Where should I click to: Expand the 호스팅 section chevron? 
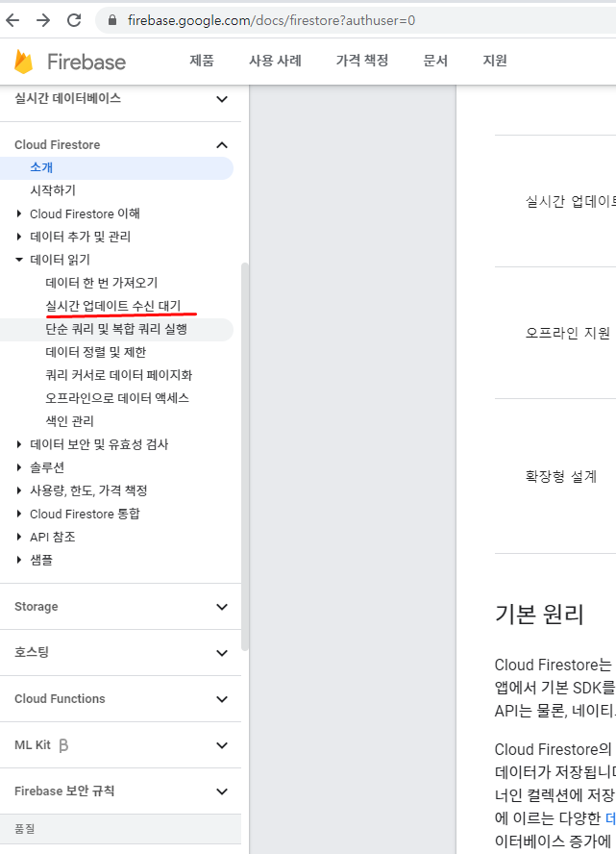(221, 653)
